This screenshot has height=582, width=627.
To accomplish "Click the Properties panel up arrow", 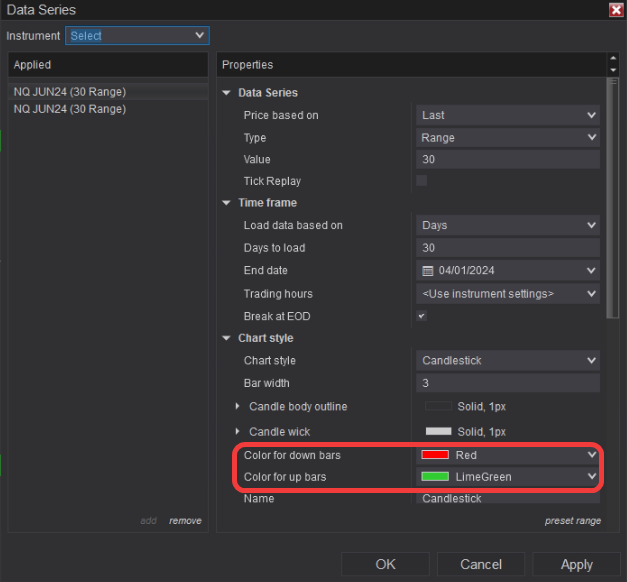I will point(613,59).
